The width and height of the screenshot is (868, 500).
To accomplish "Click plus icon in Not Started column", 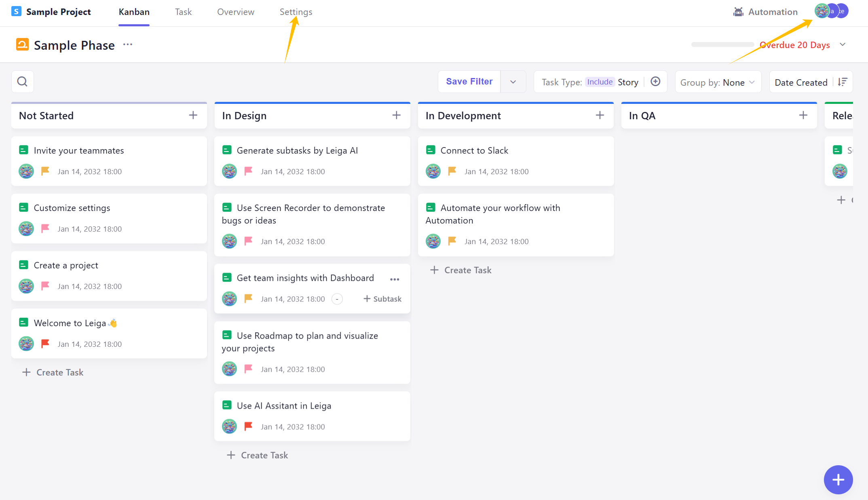I will point(193,115).
